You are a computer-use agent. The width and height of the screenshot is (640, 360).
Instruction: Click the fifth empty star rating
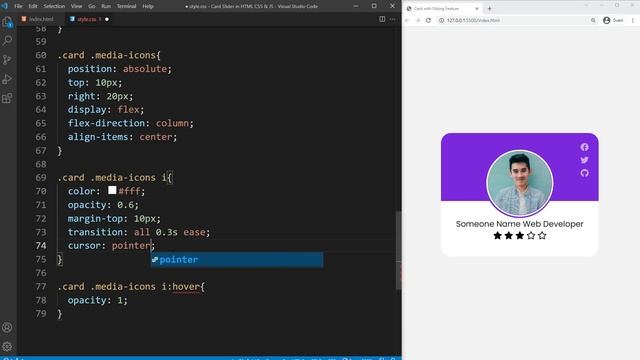[542, 236]
